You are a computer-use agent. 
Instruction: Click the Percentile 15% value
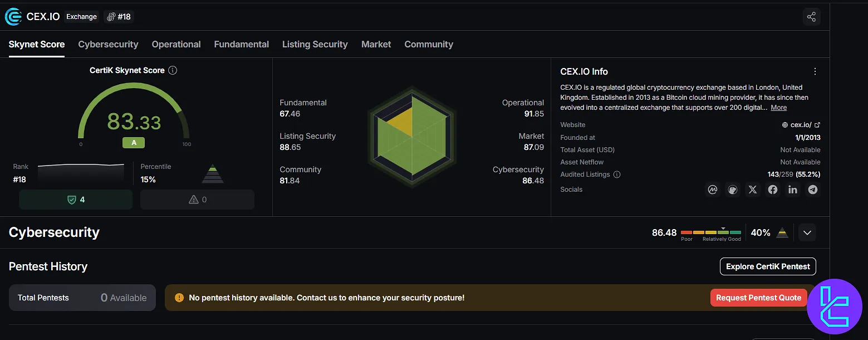tap(148, 179)
